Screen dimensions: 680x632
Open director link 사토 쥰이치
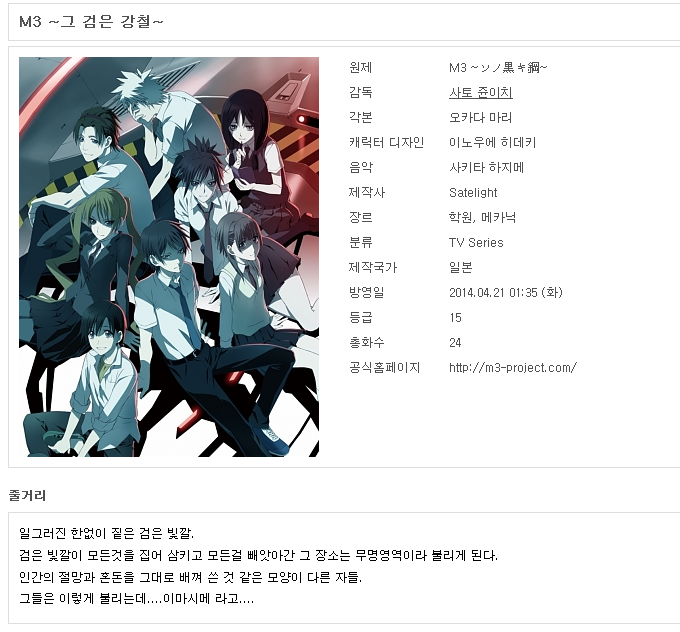(481, 92)
